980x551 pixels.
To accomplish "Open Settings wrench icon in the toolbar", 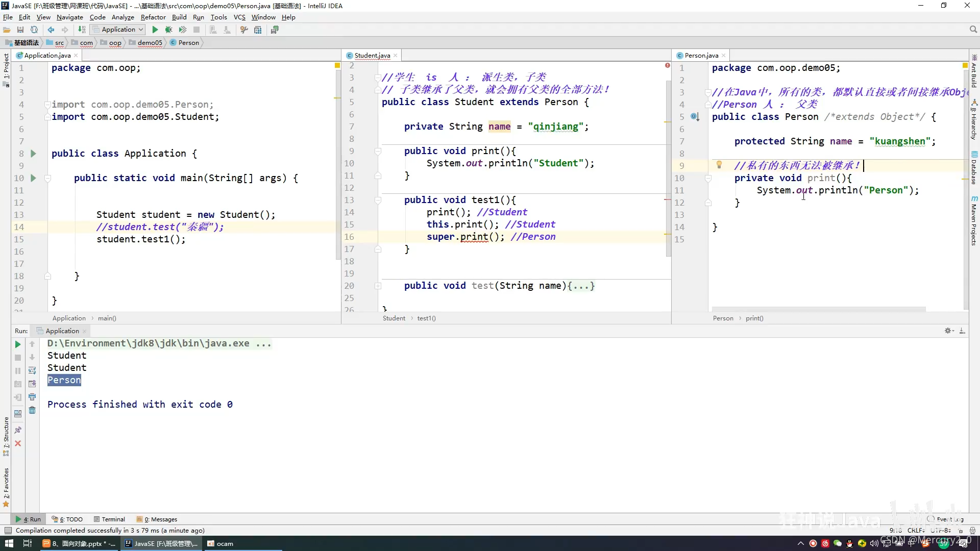I will pyautogui.click(x=244, y=30).
